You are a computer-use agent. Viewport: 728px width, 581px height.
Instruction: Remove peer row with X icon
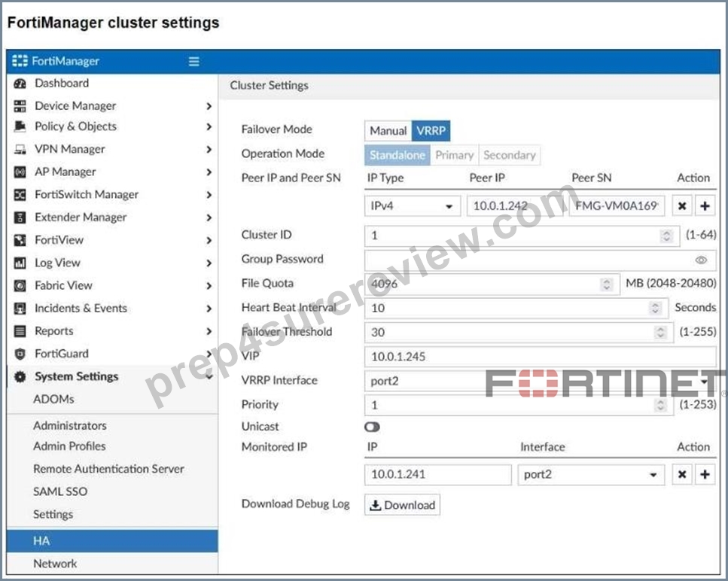tap(681, 205)
